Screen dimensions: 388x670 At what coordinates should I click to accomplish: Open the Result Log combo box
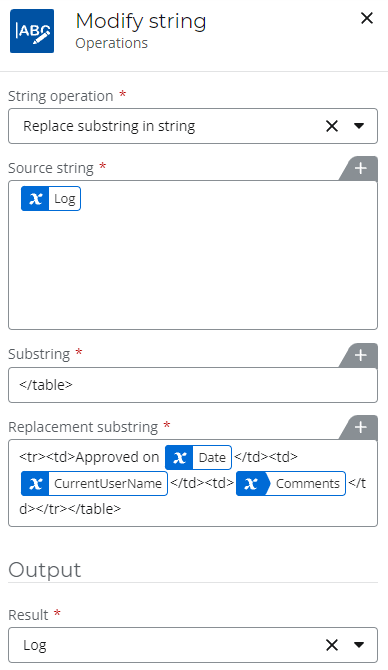point(193,645)
